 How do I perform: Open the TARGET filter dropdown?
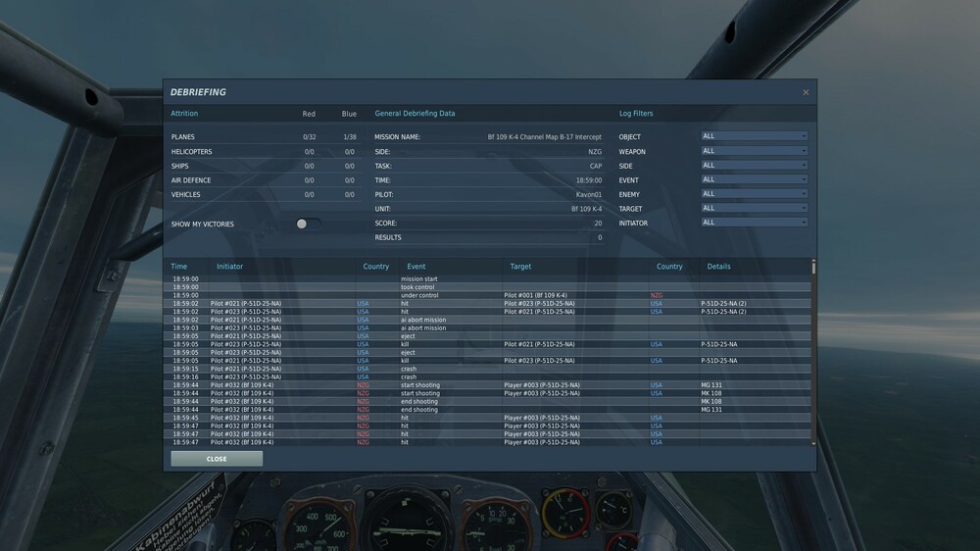[754, 208]
